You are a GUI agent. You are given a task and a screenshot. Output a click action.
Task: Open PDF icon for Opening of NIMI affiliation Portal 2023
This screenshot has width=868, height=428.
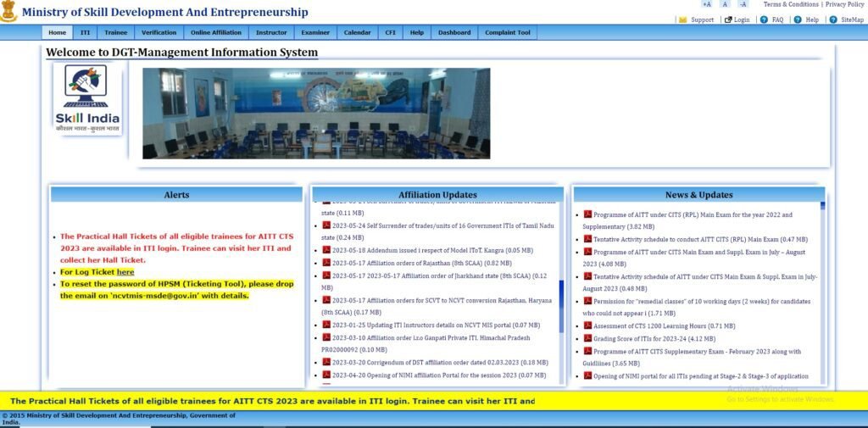[x=326, y=375]
